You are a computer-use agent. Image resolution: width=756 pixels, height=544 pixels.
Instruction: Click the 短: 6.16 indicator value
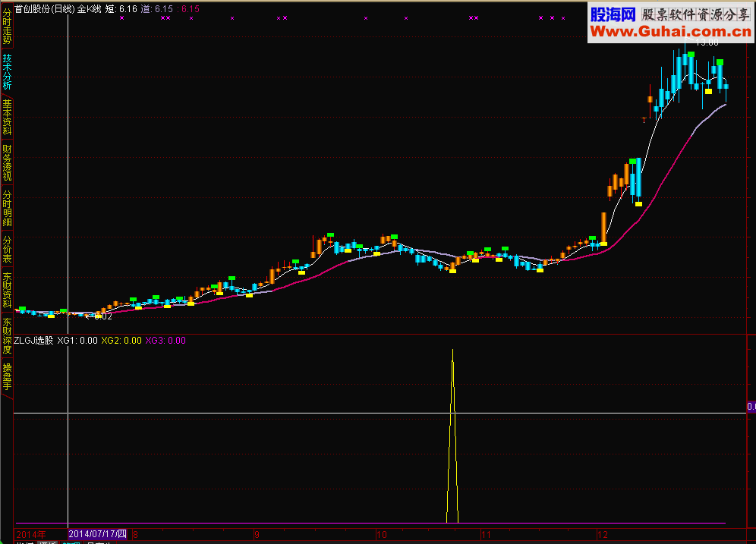[121, 8]
